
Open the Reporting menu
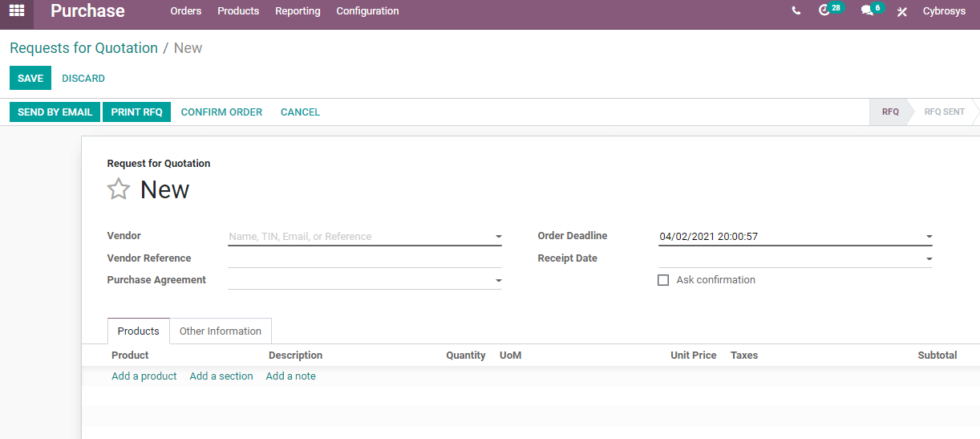[298, 11]
